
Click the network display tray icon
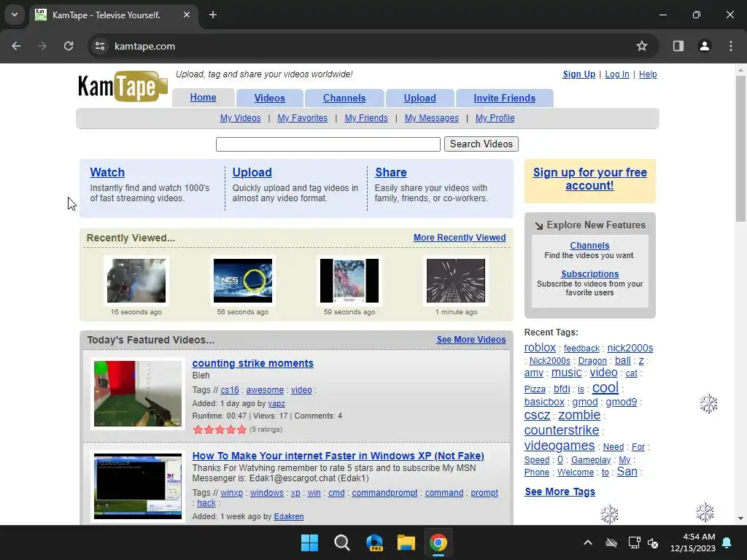coord(634,542)
